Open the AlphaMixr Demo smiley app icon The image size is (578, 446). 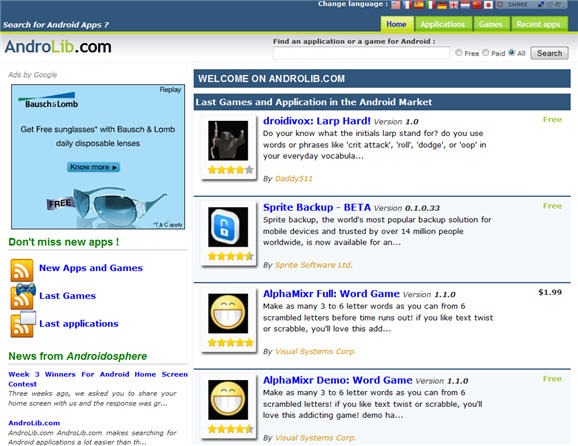tap(228, 400)
